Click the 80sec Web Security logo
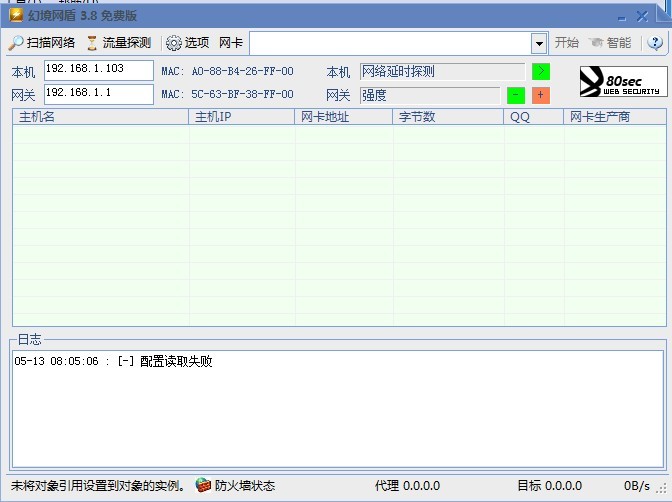Viewport: 672px width, 502px height. (x=623, y=81)
